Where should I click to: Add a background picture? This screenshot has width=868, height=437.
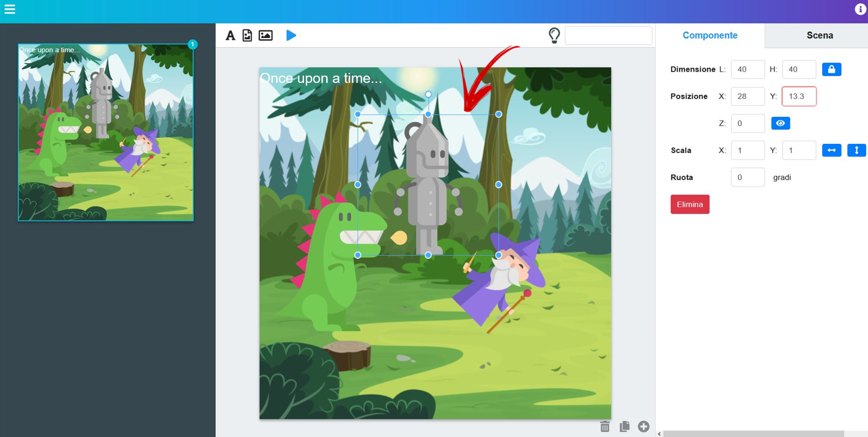pos(265,35)
